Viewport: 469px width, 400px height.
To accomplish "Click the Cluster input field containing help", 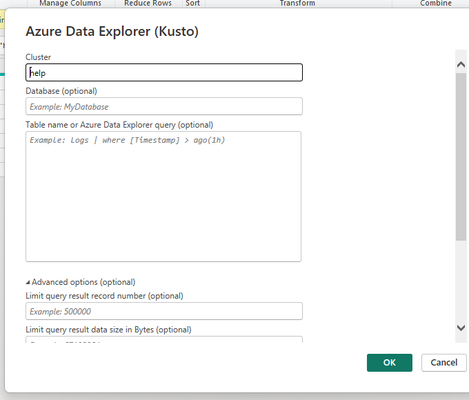I will [164, 73].
